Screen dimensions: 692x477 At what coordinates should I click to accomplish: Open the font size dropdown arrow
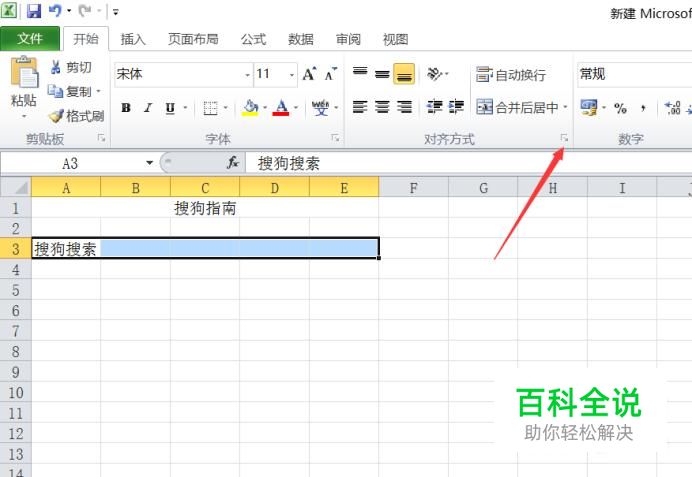point(292,75)
